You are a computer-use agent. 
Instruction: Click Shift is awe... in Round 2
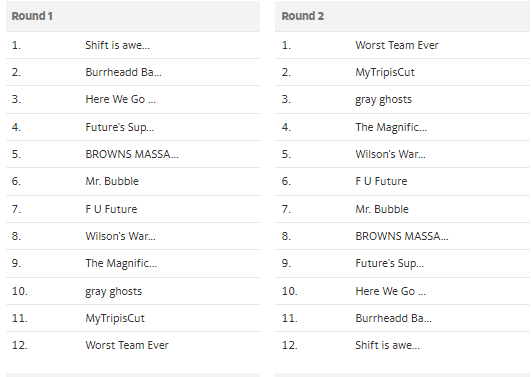pyautogui.click(x=387, y=345)
